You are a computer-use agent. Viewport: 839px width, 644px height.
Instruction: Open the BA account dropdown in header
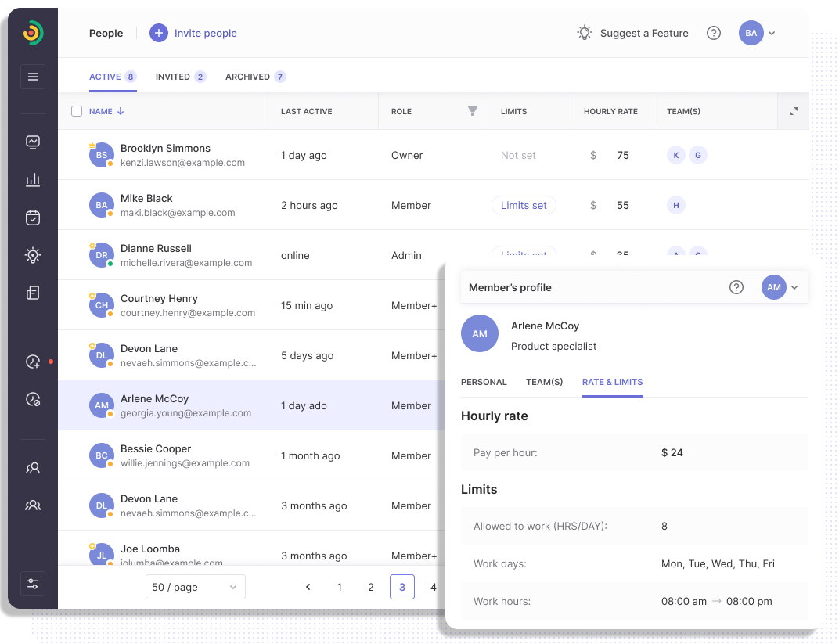click(x=757, y=33)
